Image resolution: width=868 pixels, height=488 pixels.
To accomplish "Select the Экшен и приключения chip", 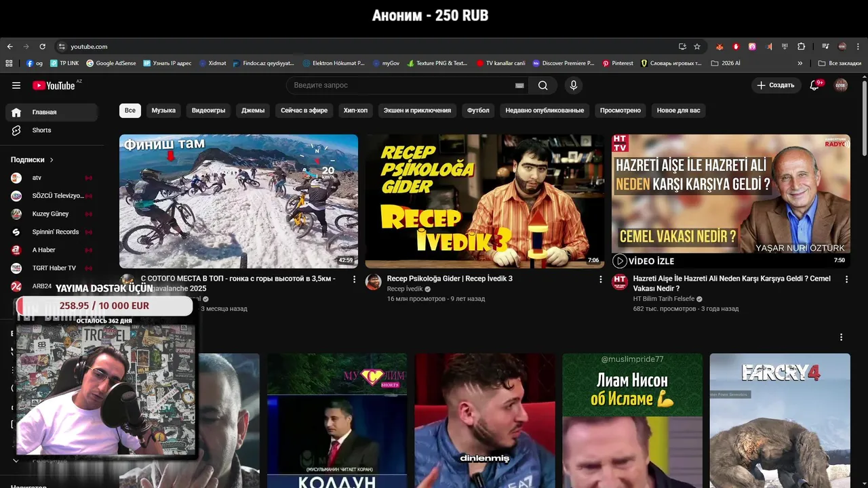I will (x=417, y=110).
